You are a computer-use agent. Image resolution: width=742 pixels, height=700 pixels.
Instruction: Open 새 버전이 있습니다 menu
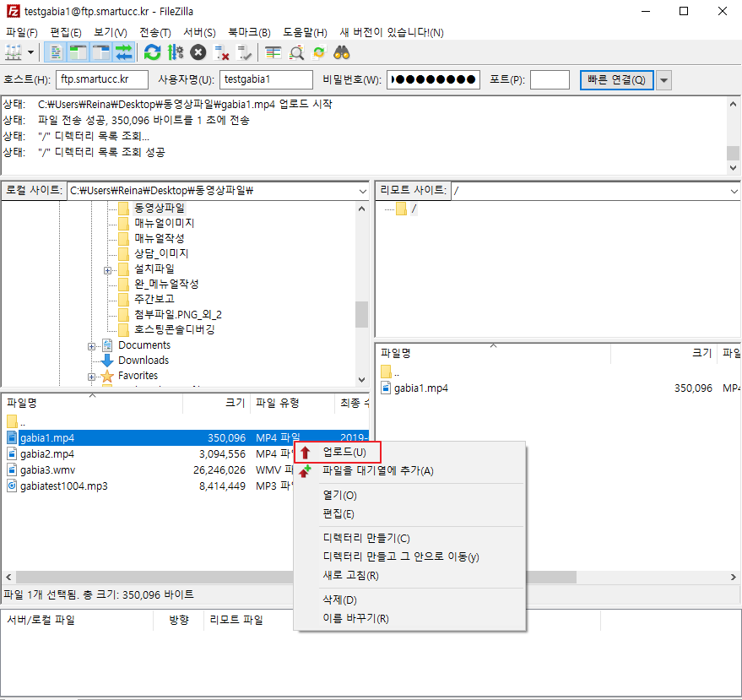[392, 33]
